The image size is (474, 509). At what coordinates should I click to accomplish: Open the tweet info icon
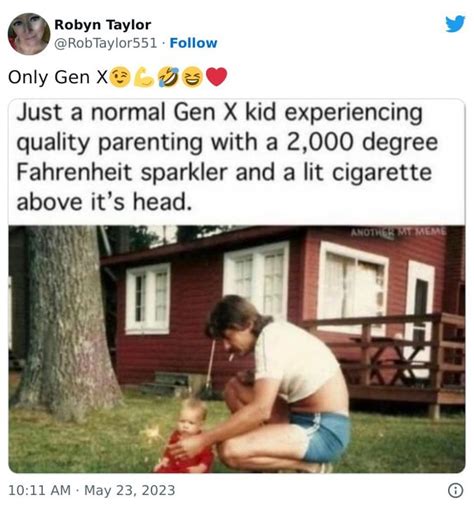(456, 491)
